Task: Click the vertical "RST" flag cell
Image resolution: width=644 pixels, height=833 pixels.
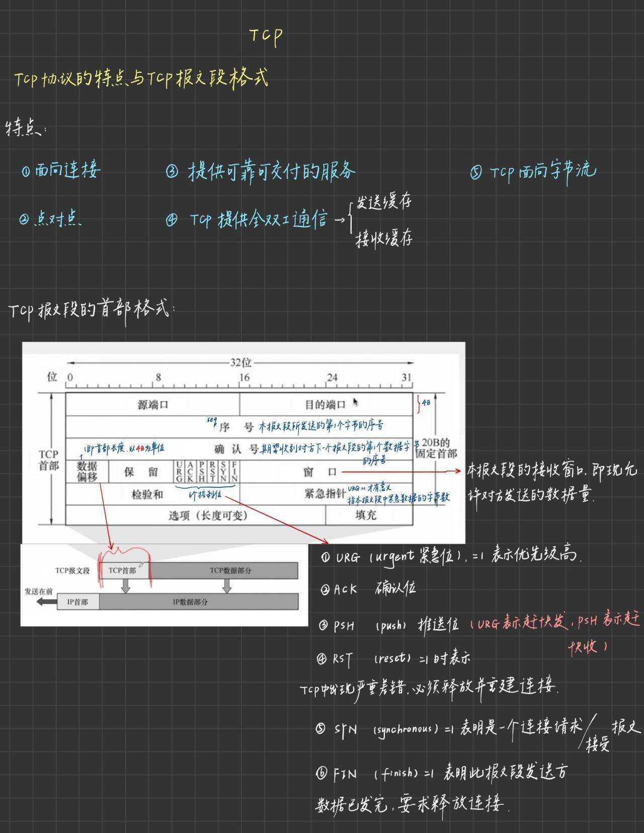Action: (x=212, y=472)
